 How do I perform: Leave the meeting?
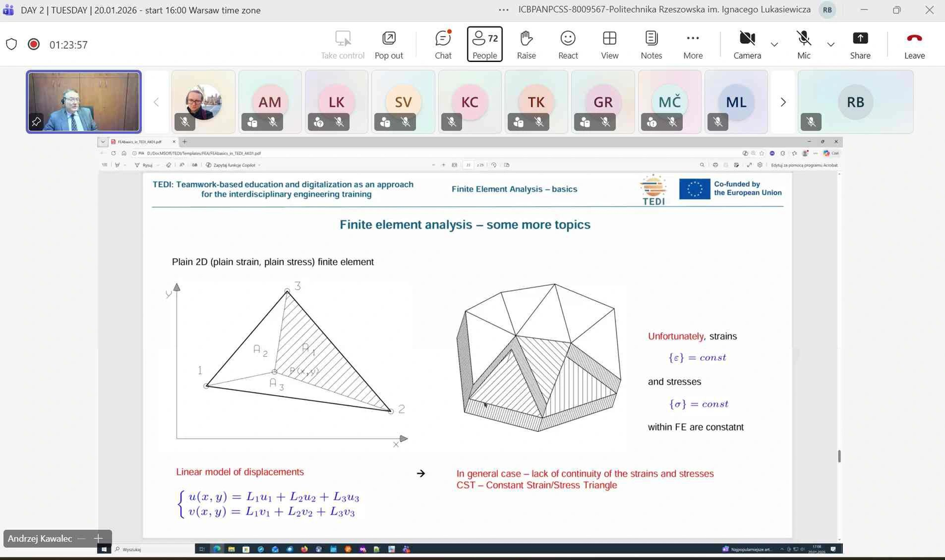[x=914, y=44]
